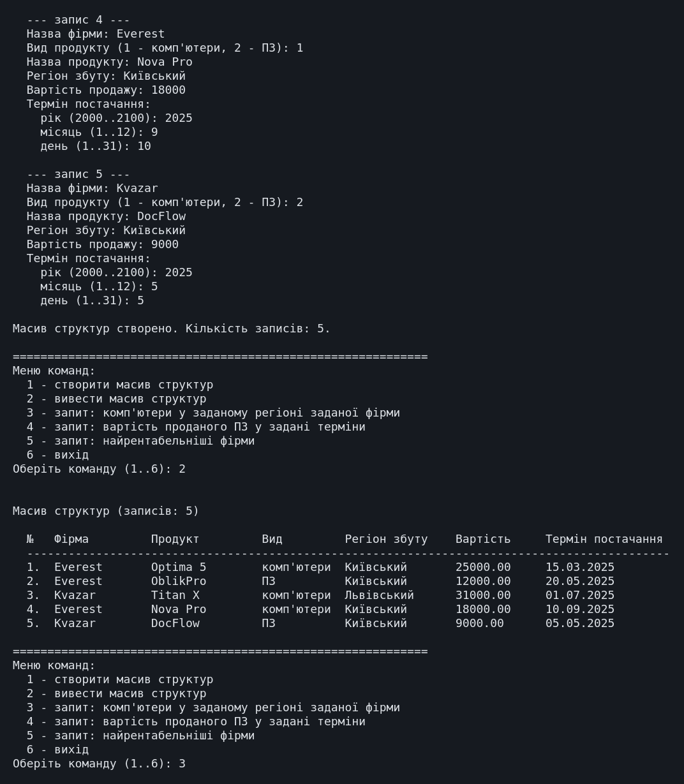Click the --- запис 5 --- heading
Viewport: 684px width, 784px height.
coord(78,174)
